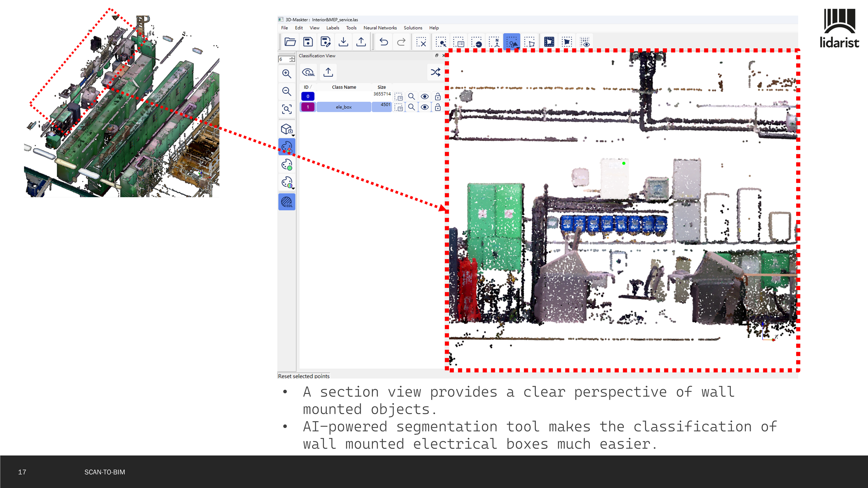868x488 pixels.
Task: Undo the last action
Action: pyautogui.click(x=384, y=42)
